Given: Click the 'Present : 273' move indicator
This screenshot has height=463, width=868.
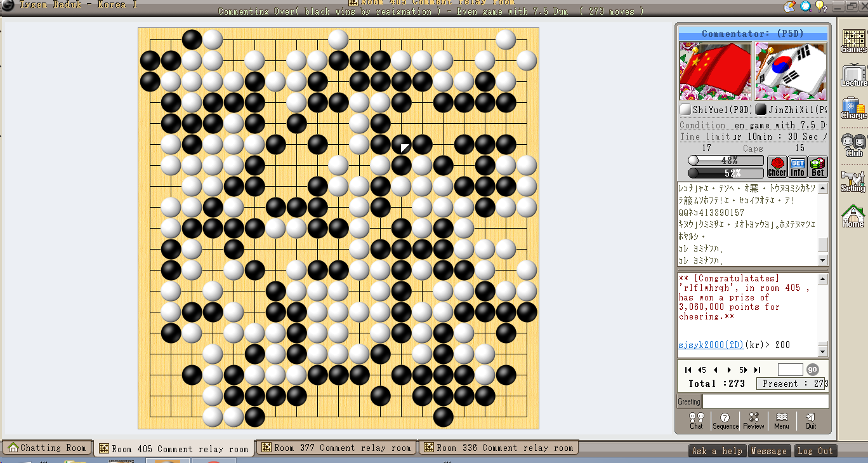Looking at the screenshot, I should point(792,384).
